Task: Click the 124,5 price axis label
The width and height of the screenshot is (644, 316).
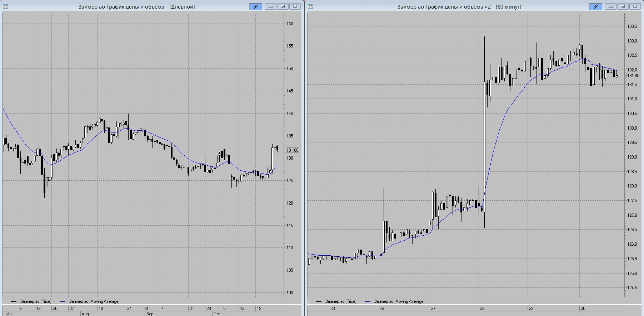Action: pyautogui.click(x=632, y=288)
